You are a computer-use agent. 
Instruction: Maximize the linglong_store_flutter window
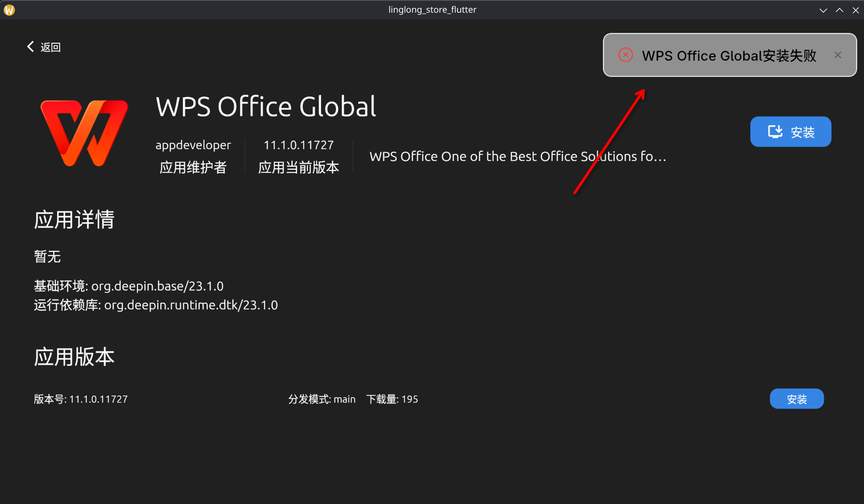click(839, 10)
